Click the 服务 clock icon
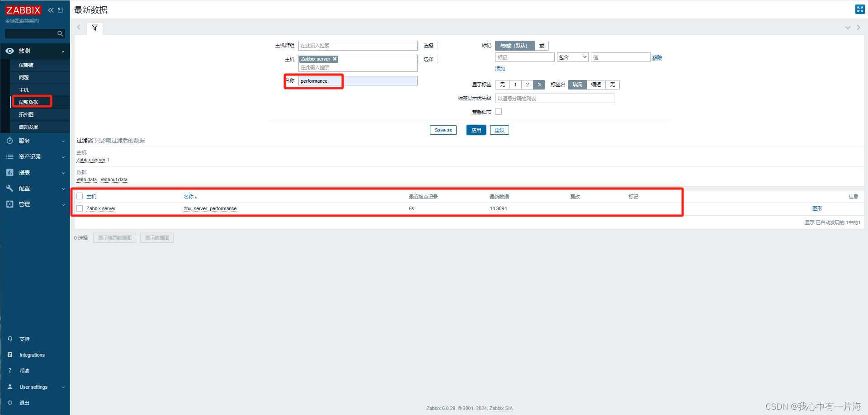This screenshot has width=868, height=415. click(9, 141)
